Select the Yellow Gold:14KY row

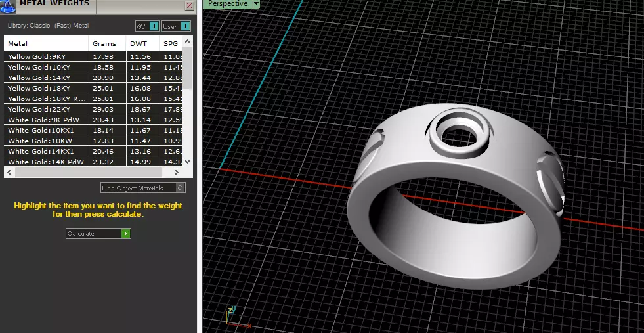(93, 78)
